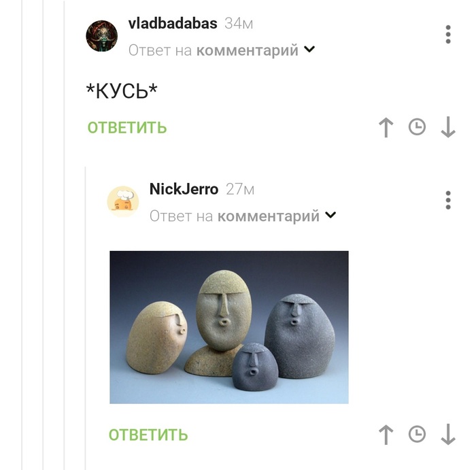Downvote the NickJerro comment
Screen dimensions: 476x470
(448, 435)
